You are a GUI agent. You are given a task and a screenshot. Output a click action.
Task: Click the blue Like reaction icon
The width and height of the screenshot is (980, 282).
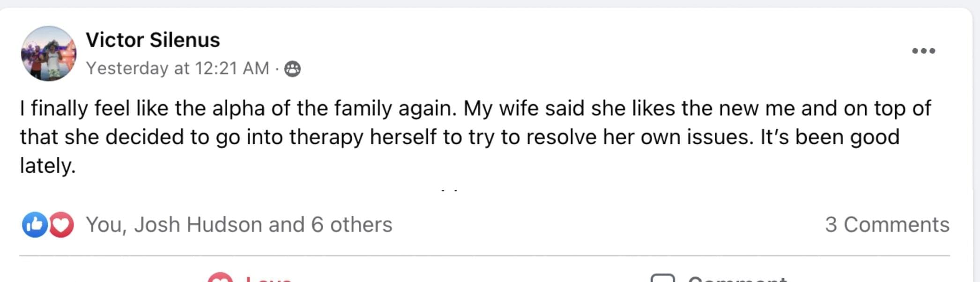pos(34,225)
